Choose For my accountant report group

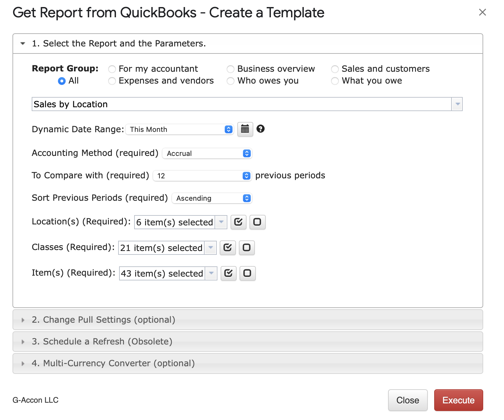coord(112,69)
